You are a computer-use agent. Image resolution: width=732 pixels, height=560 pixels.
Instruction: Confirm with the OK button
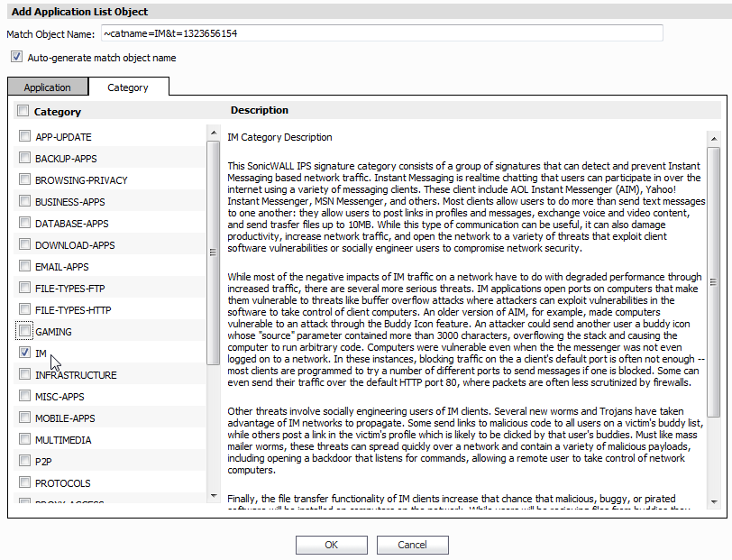tap(332, 545)
